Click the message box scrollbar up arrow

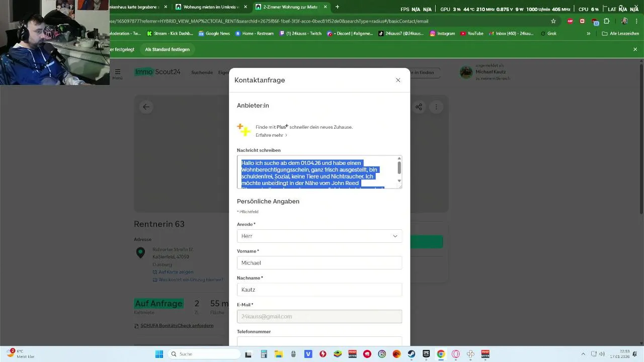click(x=399, y=158)
